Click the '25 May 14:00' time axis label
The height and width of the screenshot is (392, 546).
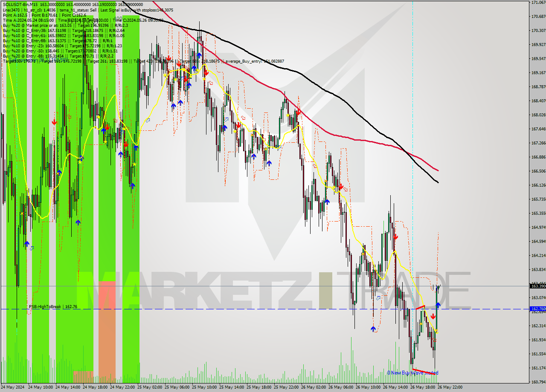coord(232,388)
